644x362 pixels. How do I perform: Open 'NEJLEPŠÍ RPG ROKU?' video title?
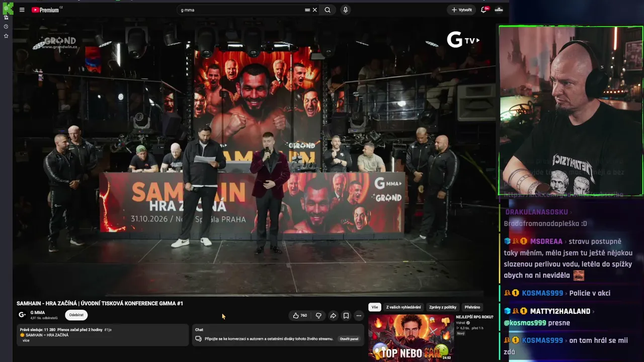(x=474, y=317)
